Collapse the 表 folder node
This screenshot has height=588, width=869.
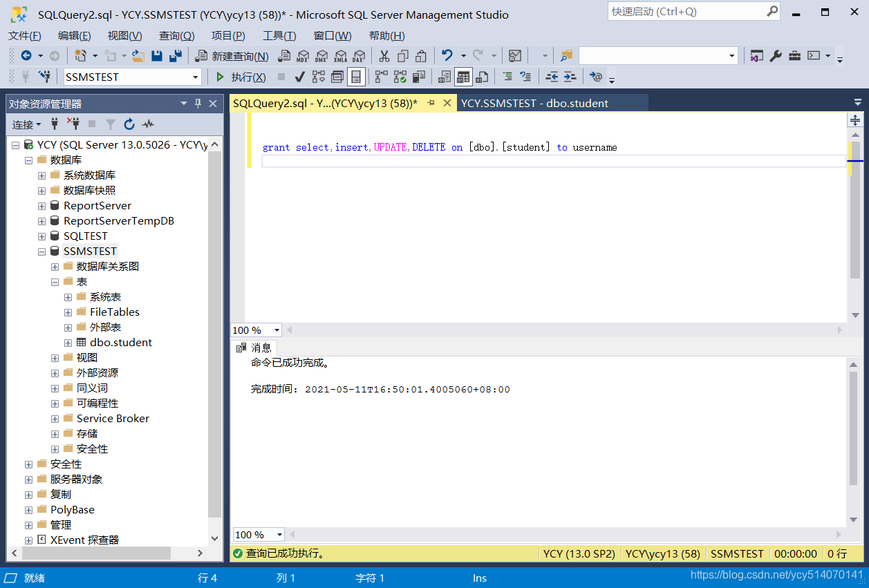[x=55, y=282]
